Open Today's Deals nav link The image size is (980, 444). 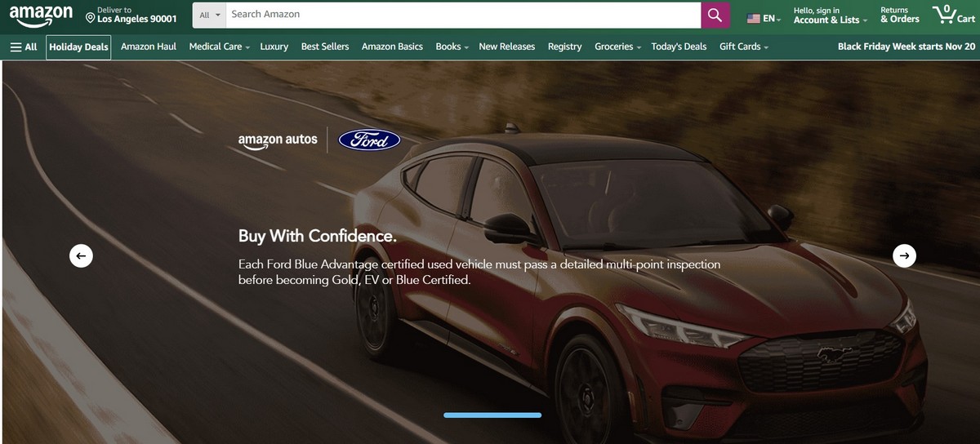coord(679,47)
